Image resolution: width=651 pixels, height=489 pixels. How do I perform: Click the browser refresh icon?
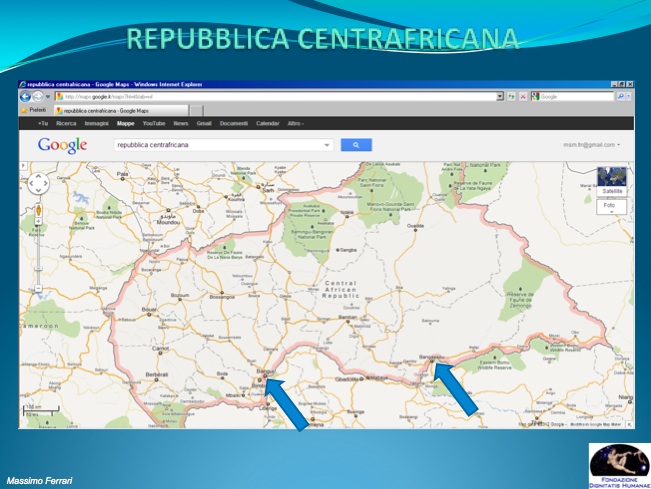tap(511, 96)
